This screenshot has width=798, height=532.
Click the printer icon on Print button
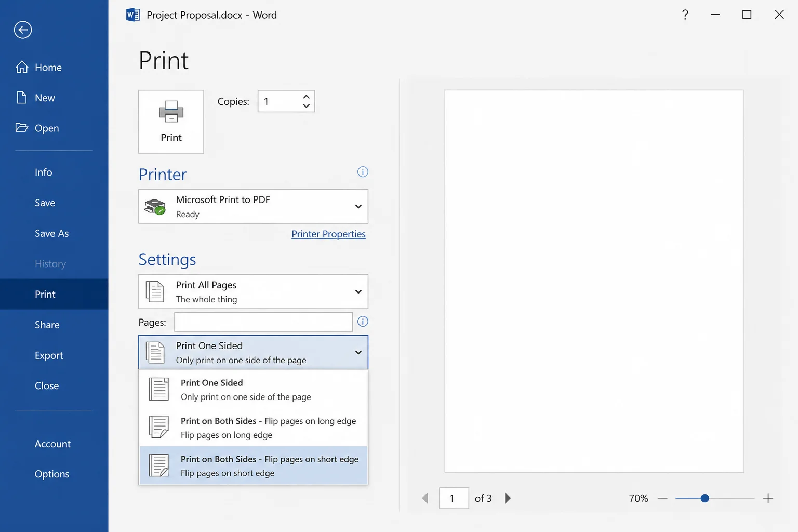(171, 111)
